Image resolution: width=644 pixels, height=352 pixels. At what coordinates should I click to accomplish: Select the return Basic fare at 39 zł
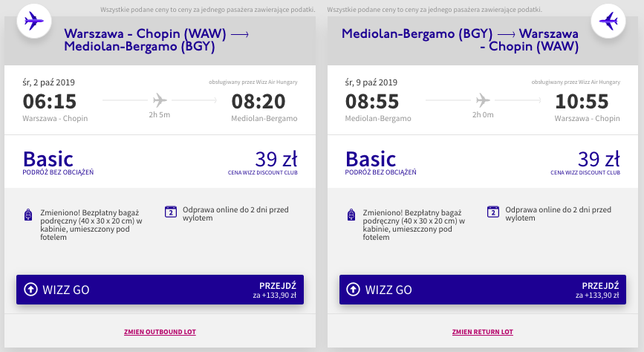point(483,163)
